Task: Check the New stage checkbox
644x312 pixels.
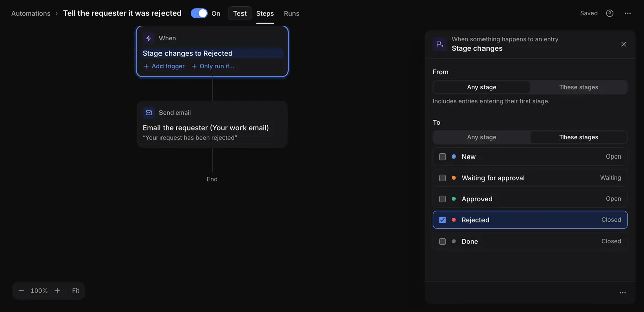Action: [442, 157]
